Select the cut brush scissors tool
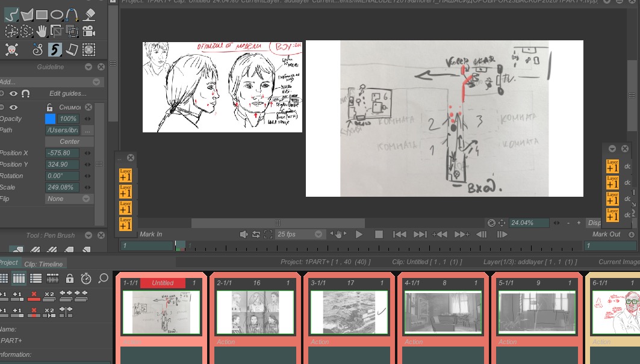 point(11,31)
